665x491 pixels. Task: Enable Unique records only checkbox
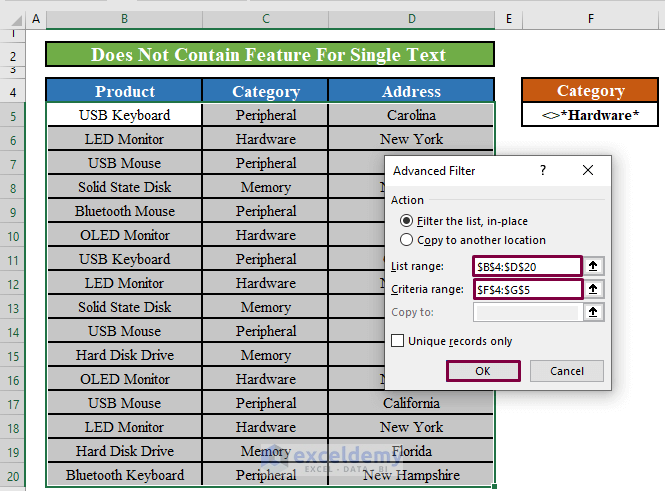pyautogui.click(x=398, y=341)
